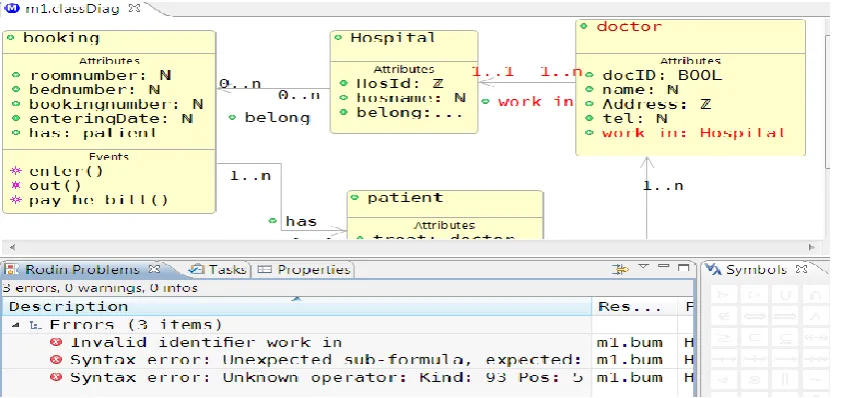The image size is (841, 398).
Task: Open the Tasks tab
Action: pyautogui.click(x=220, y=269)
